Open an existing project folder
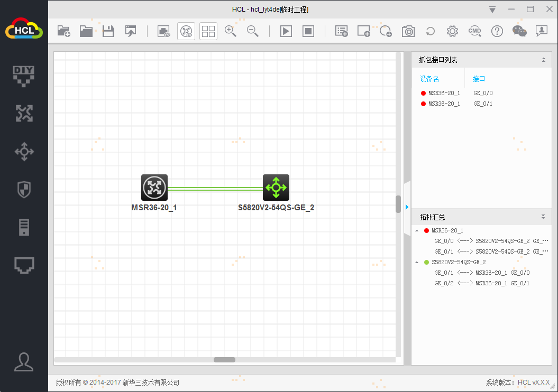Screen dimensions: 558x392 tap(86, 31)
